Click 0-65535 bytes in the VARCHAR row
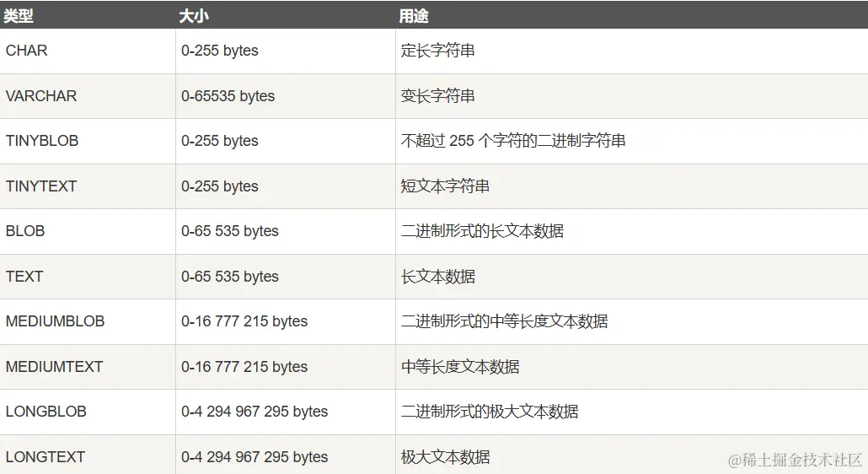Screen dimensions: 868x474 pos(228,96)
